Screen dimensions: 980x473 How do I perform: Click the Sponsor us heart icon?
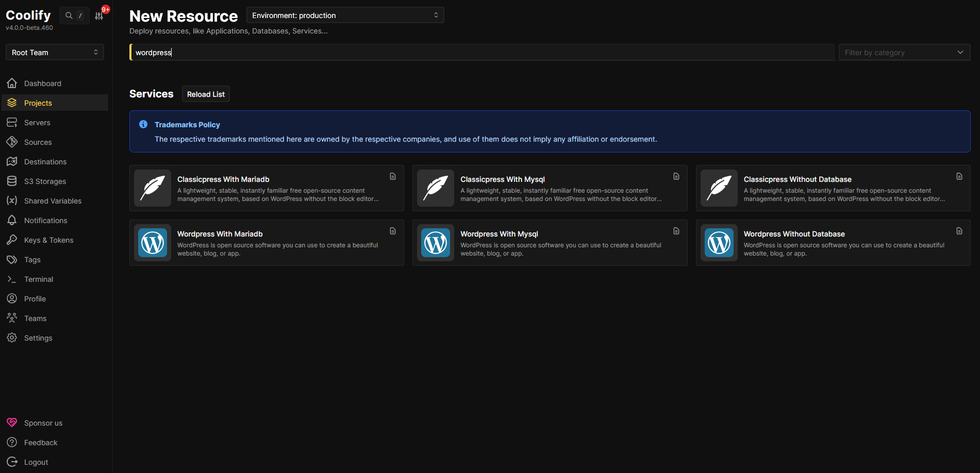[12, 423]
